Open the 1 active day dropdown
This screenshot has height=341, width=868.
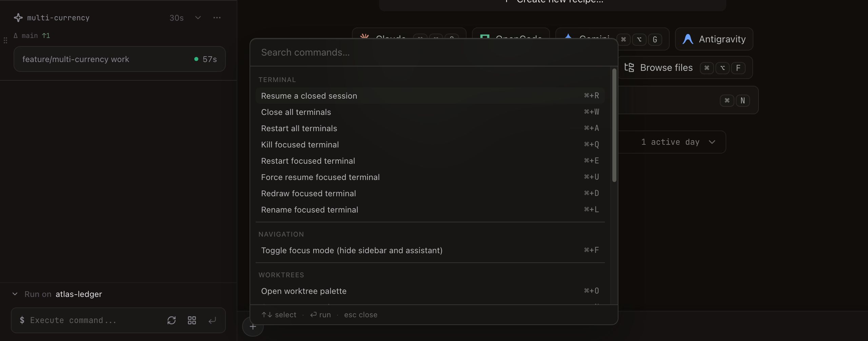point(672,142)
